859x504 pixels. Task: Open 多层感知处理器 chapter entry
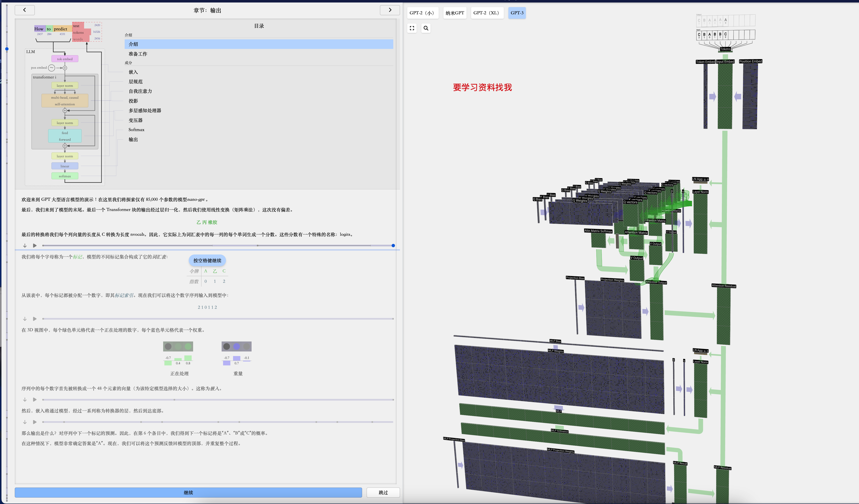point(259,110)
